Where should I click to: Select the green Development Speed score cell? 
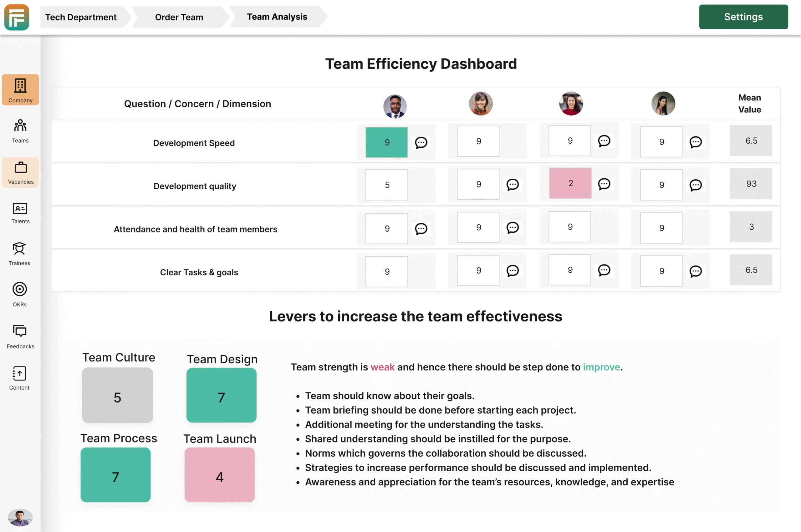pyautogui.click(x=386, y=143)
